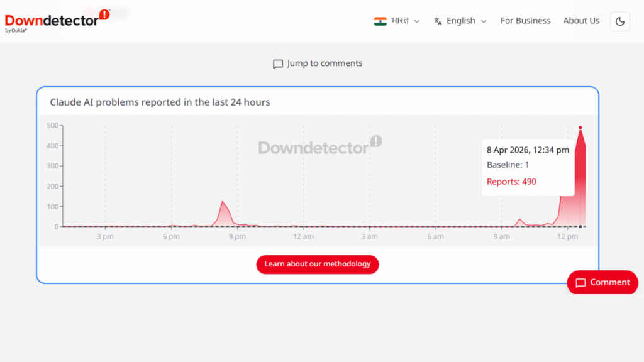Open the For Business page
This screenshot has height=362, width=644.
pos(525,21)
